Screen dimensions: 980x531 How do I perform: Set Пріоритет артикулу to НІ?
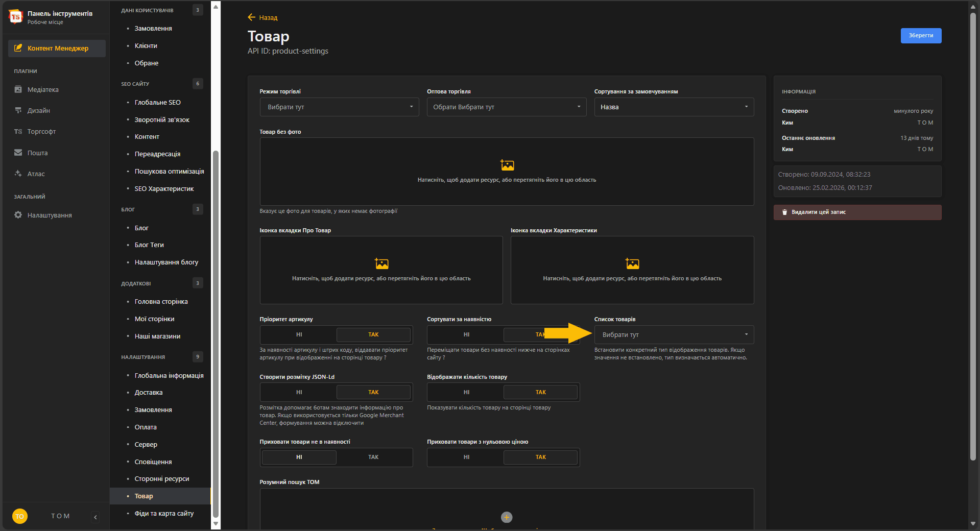pos(299,335)
